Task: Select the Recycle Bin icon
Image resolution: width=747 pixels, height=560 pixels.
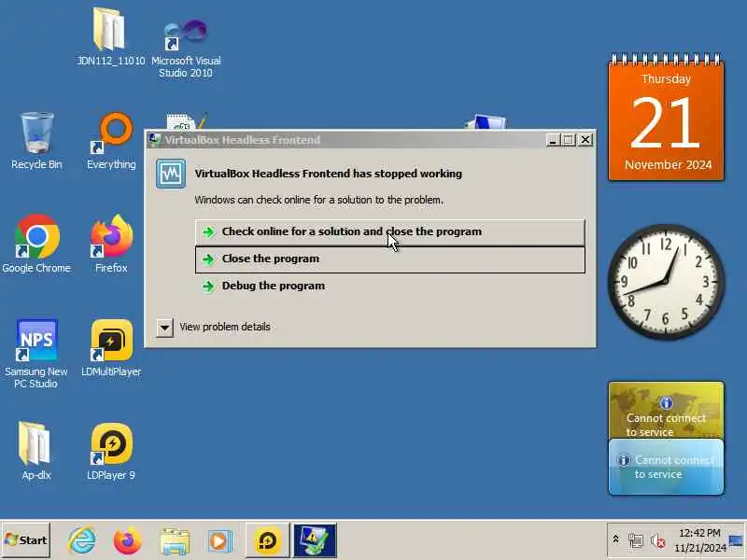Action: pyautogui.click(x=36, y=133)
